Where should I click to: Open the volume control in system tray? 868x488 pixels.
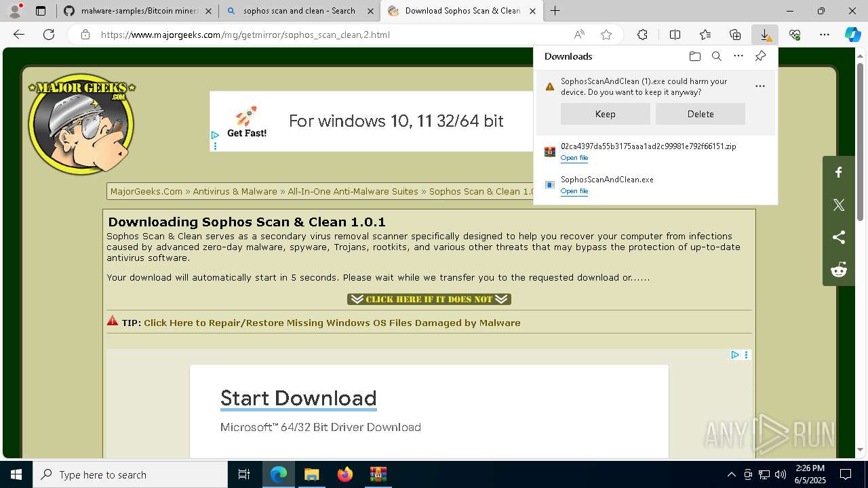(781, 474)
